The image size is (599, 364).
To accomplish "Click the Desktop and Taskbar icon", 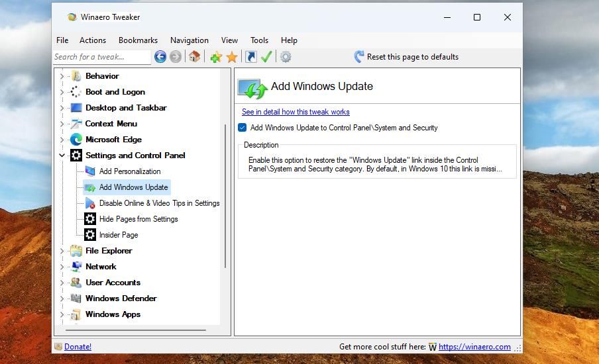I will tap(76, 108).
